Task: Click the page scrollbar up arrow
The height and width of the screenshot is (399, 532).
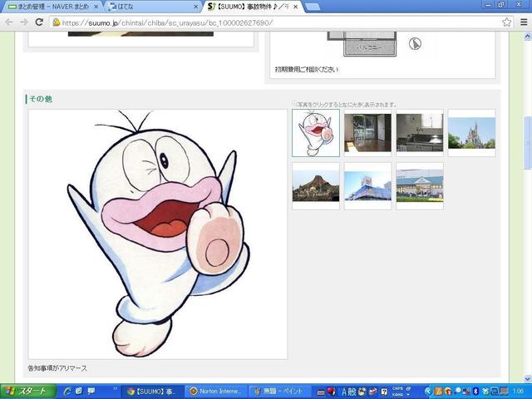Action: click(528, 36)
